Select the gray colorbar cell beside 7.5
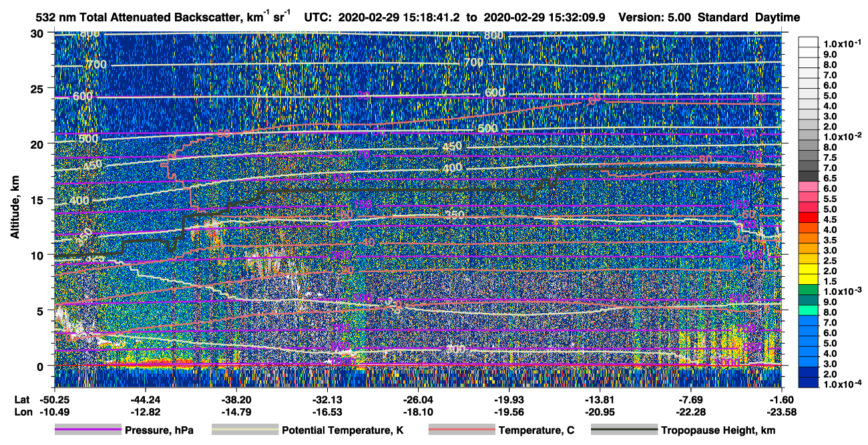 tap(809, 157)
